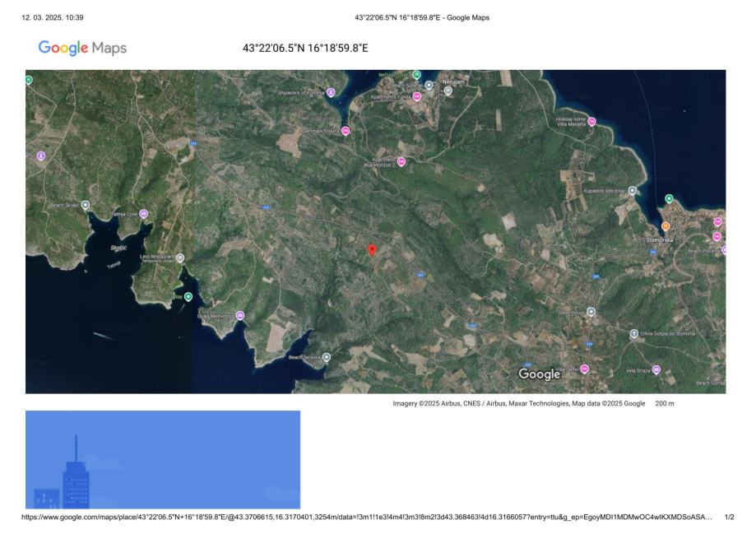The image size is (756, 534).
Task: Select the Olive House marker
Action: click(591, 312)
